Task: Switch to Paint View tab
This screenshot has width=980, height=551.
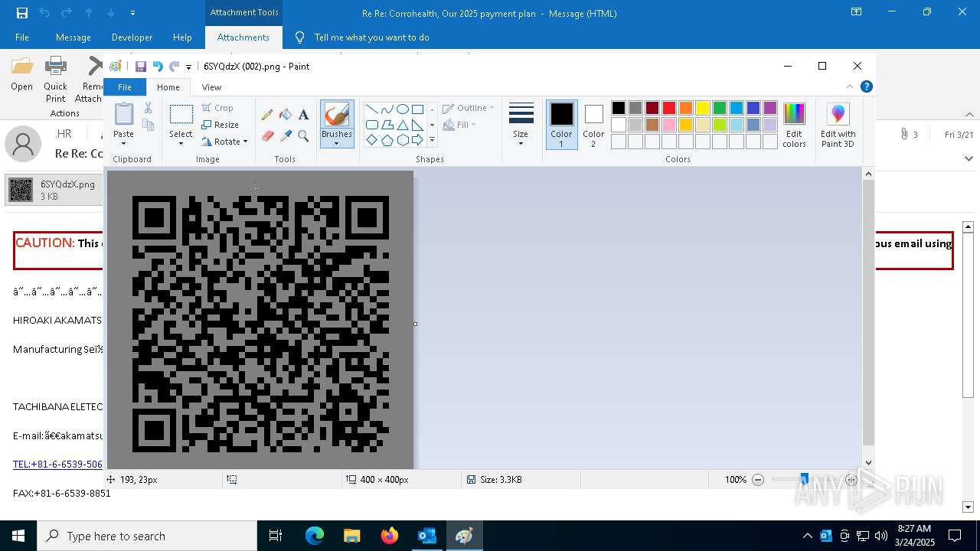Action: (x=211, y=87)
